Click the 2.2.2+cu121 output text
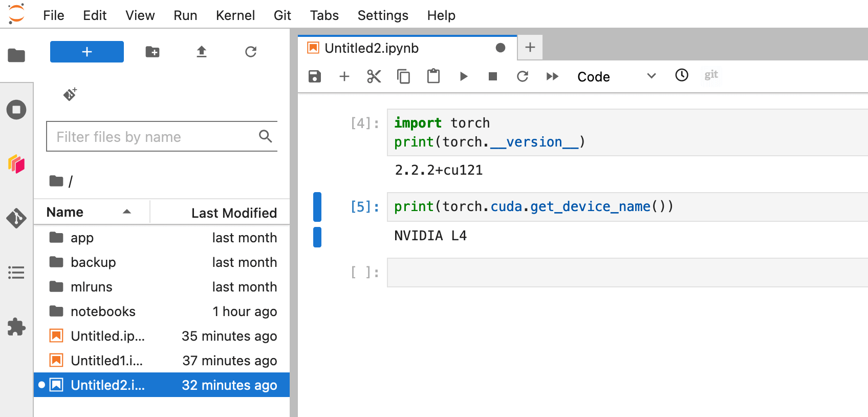Image resolution: width=868 pixels, height=417 pixels. (439, 170)
